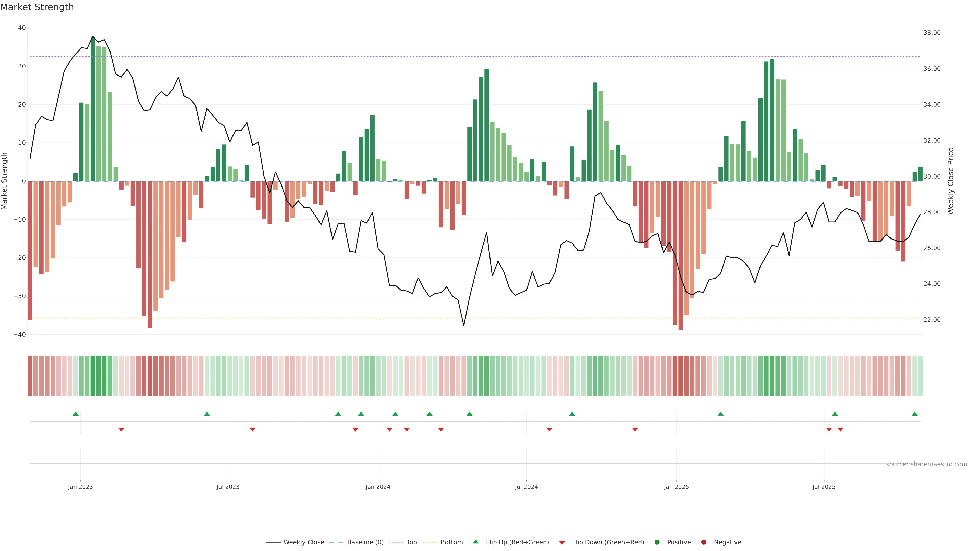Click the first red flip-down triangle after Jan 2023
The width and height of the screenshot is (980, 551).
[x=121, y=429]
